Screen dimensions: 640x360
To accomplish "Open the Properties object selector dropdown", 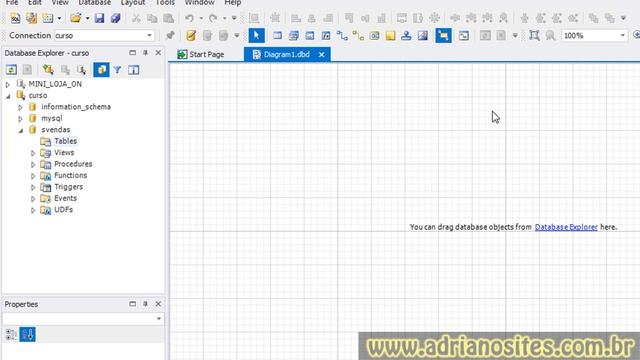I will pos(159,319).
